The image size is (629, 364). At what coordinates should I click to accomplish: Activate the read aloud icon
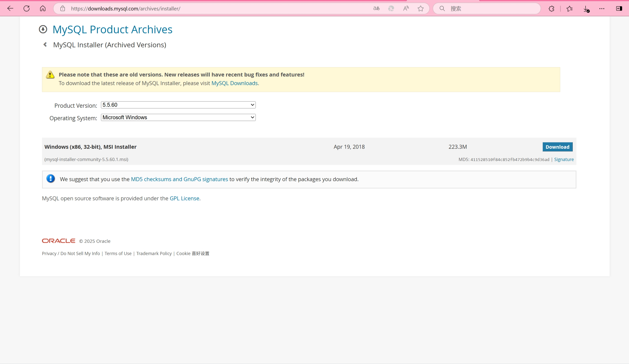(406, 9)
